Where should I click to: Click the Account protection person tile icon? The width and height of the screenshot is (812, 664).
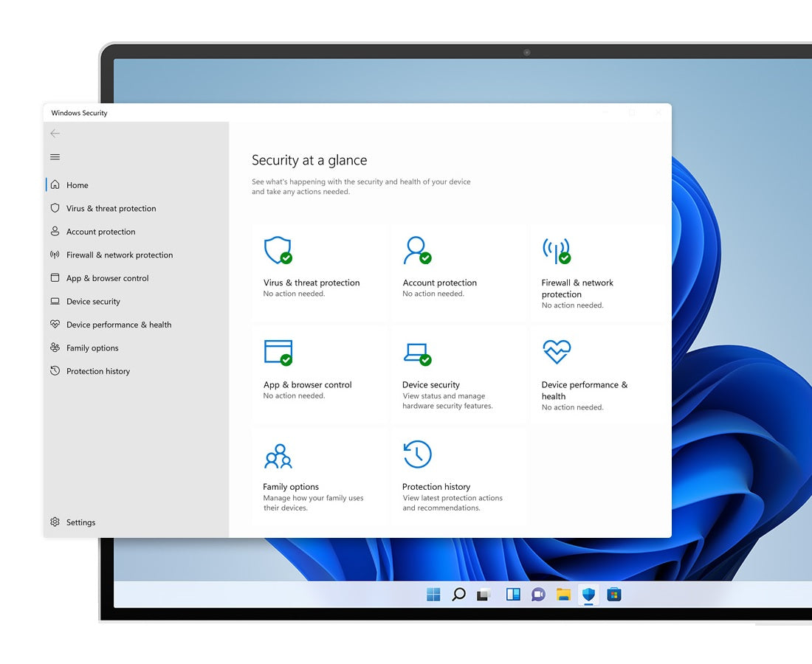[x=416, y=251]
